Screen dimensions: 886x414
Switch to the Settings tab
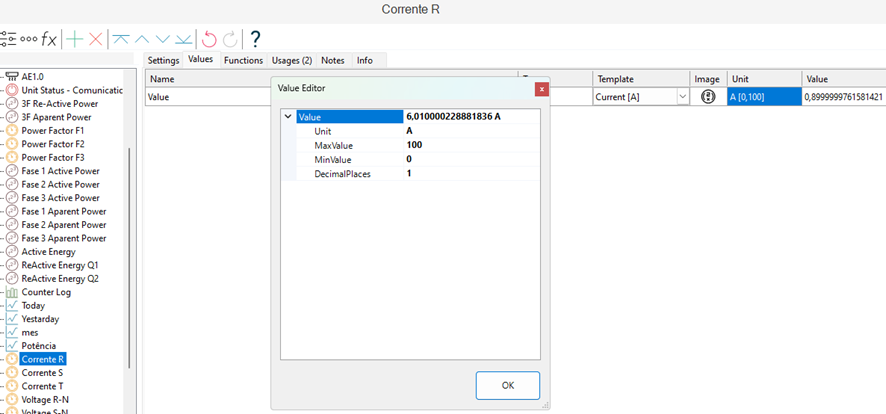tap(163, 61)
